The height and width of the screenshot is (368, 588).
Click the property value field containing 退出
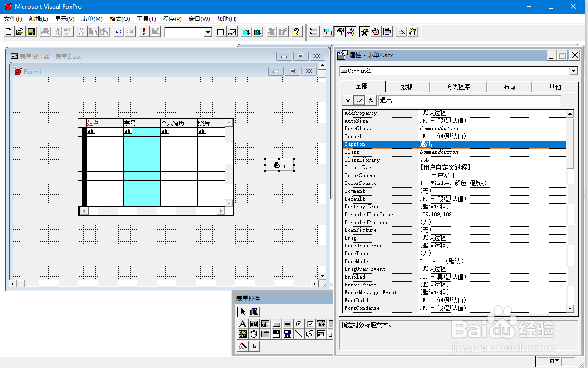470,101
